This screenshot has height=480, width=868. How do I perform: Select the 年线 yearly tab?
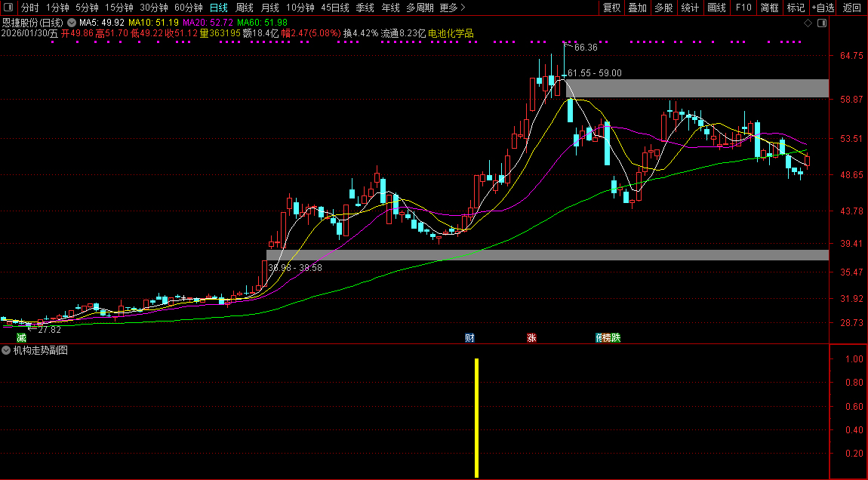point(390,8)
